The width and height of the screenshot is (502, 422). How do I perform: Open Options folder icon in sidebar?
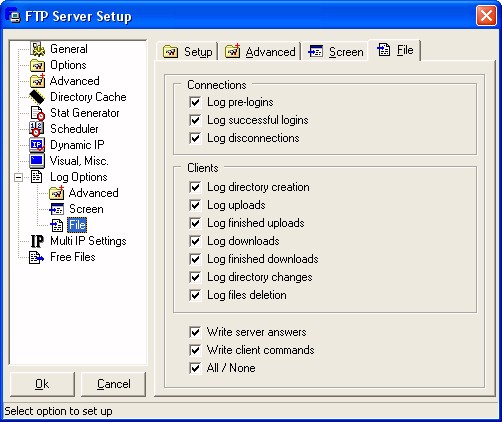37,65
